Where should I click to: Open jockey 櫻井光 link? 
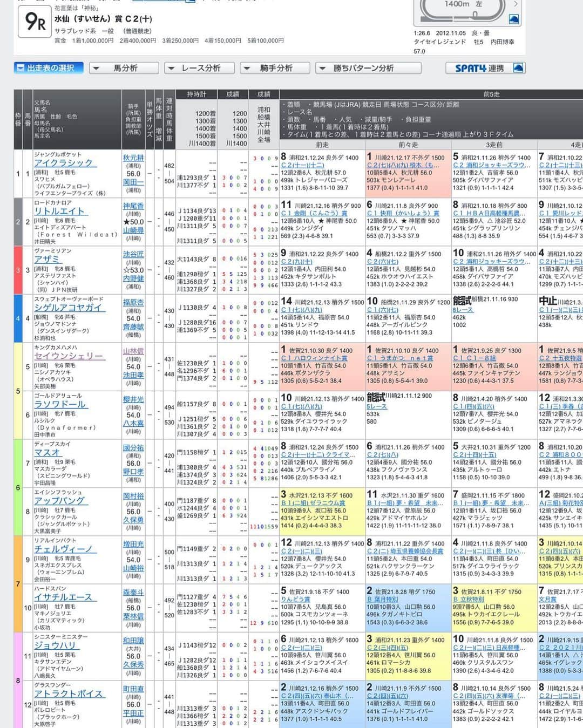pyautogui.click(x=133, y=399)
